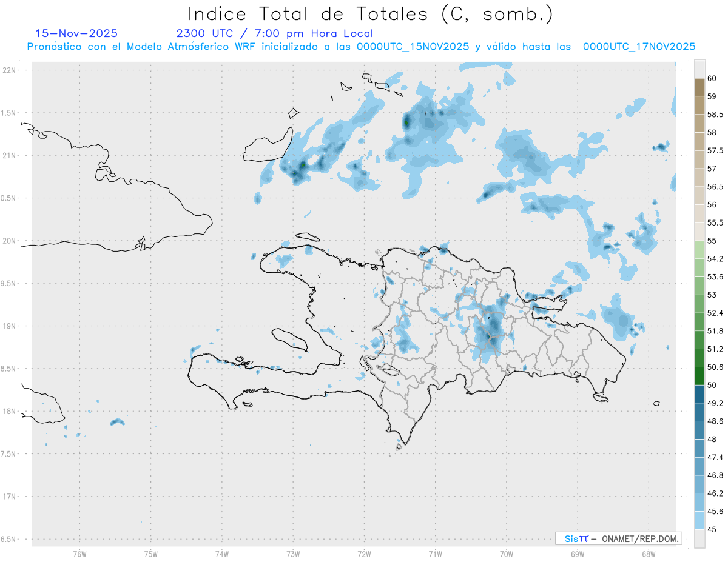Click the "76W" longitude label
The width and height of the screenshot is (728, 562).
click(x=79, y=554)
